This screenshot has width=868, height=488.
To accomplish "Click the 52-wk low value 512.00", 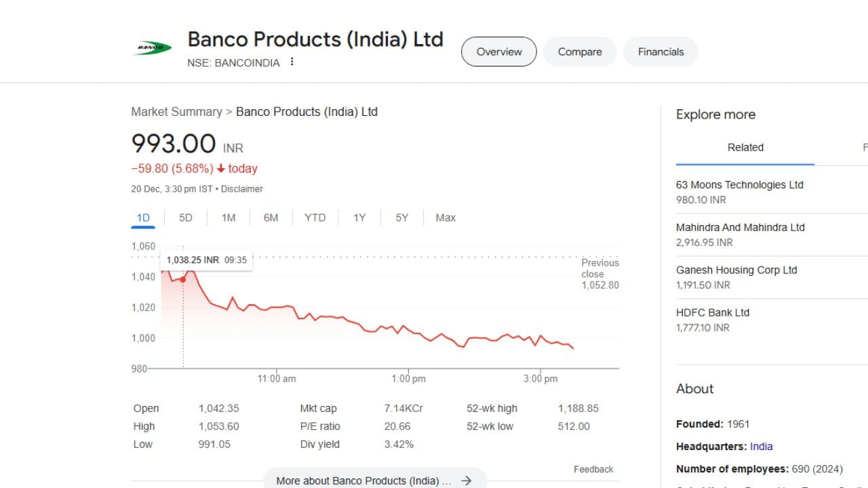I will click(574, 426).
